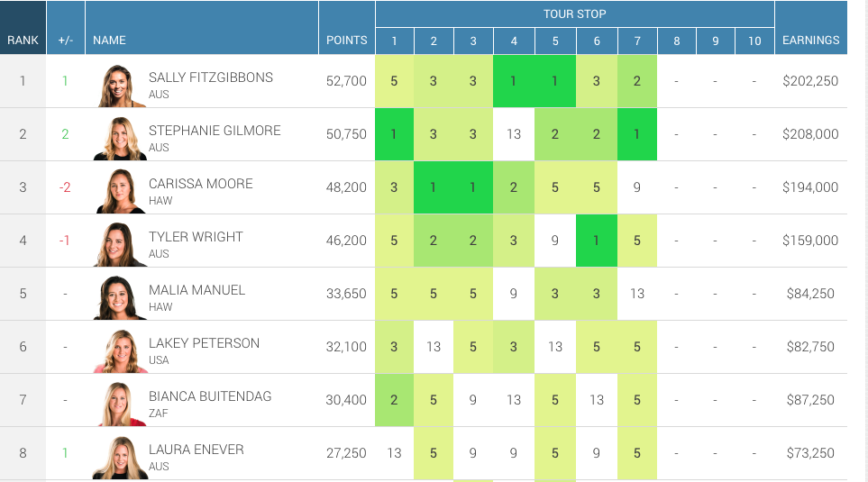Click Carissa Moore's profile picture
Image resolution: width=868 pixels, height=482 pixels.
pos(120,192)
